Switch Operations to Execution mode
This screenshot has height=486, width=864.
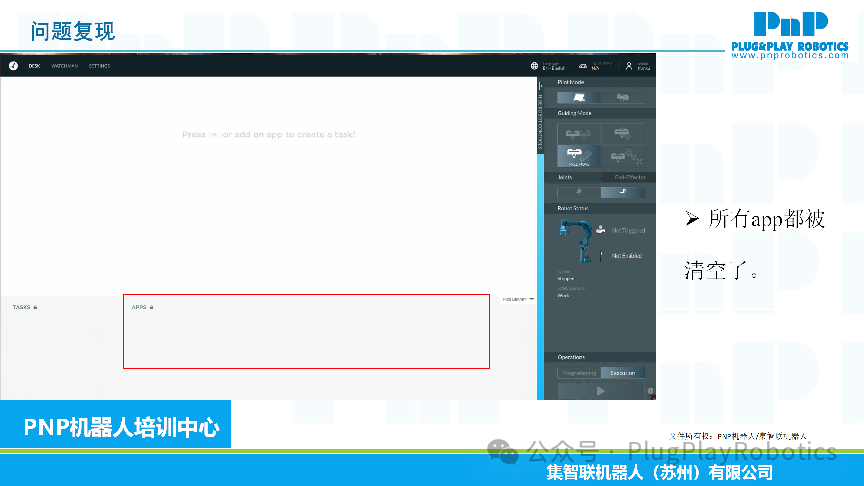623,373
